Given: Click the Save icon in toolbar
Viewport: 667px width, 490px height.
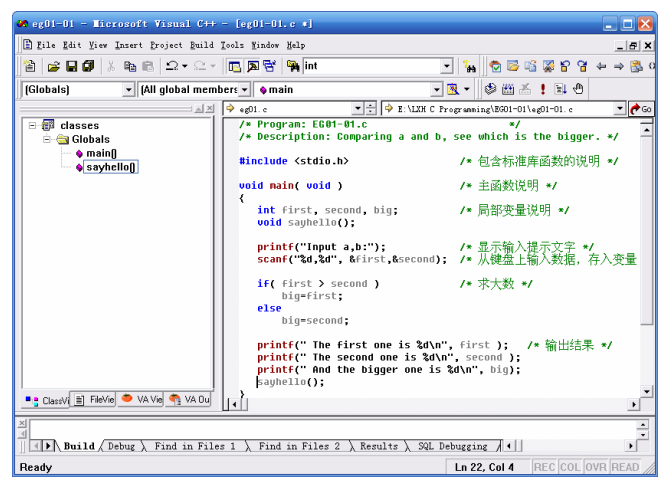Looking at the screenshot, I should 71,67.
